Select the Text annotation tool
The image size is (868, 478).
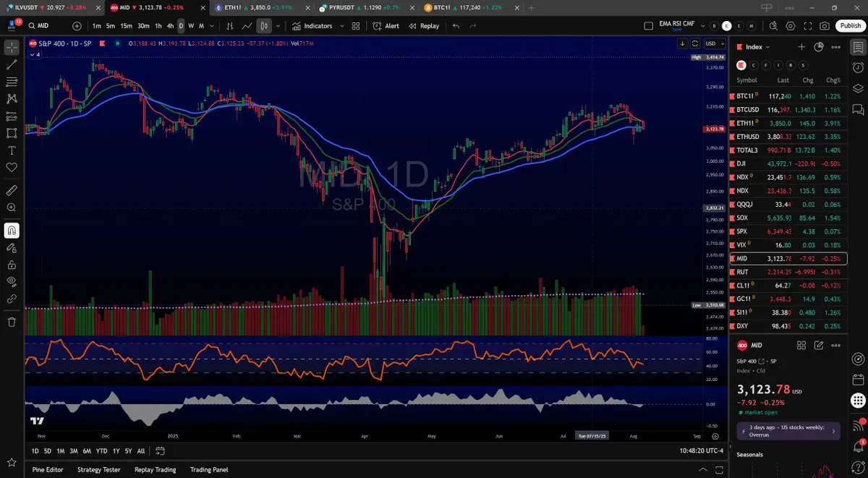pyautogui.click(x=12, y=150)
